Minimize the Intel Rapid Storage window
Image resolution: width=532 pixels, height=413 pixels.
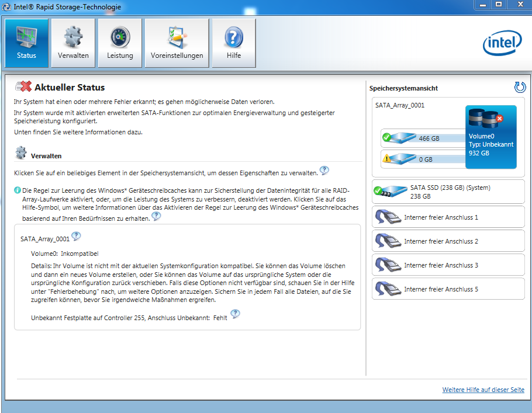(483, 5)
